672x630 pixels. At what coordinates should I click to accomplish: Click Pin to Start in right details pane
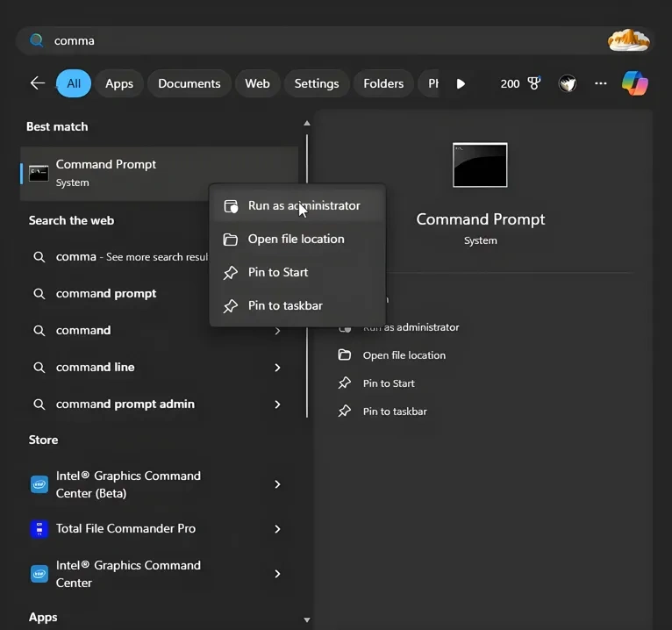(389, 383)
